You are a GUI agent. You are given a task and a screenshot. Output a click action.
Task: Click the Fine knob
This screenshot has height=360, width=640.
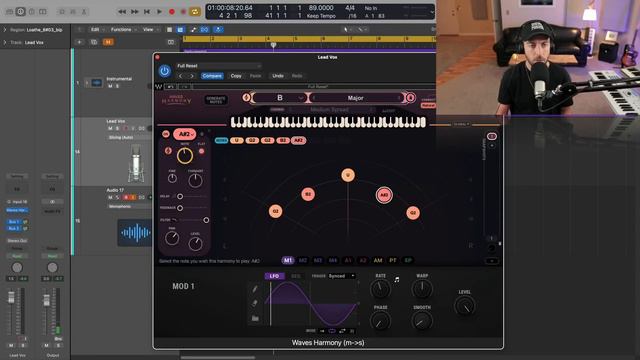click(172, 178)
